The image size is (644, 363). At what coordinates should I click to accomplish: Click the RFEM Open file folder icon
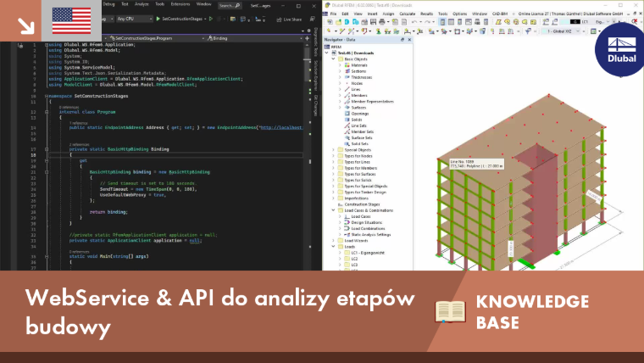coord(338,22)
